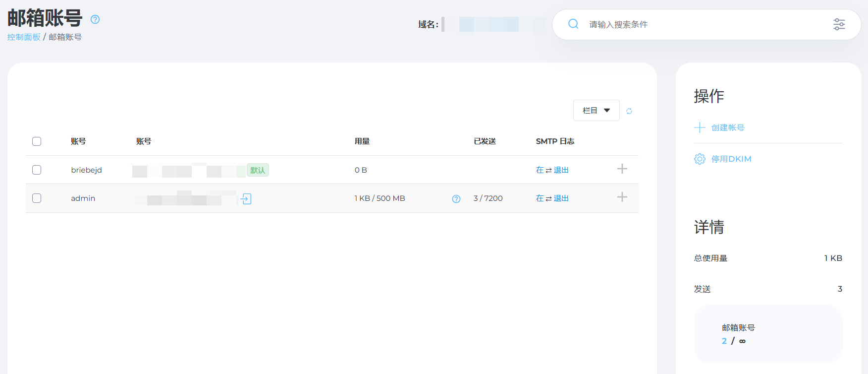Click the quota help icon in admin row

tap(456, 199)
